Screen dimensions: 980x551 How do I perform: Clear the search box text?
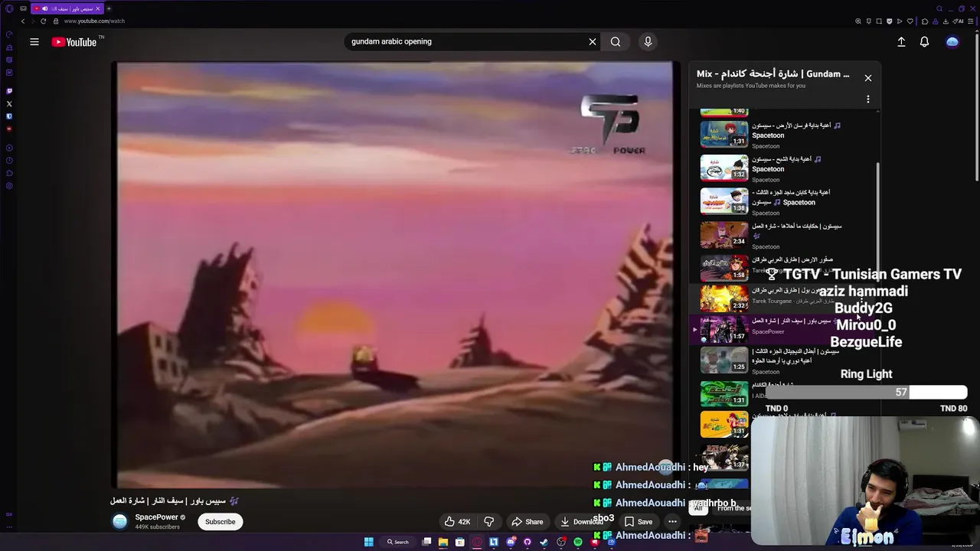pos(592,42)
